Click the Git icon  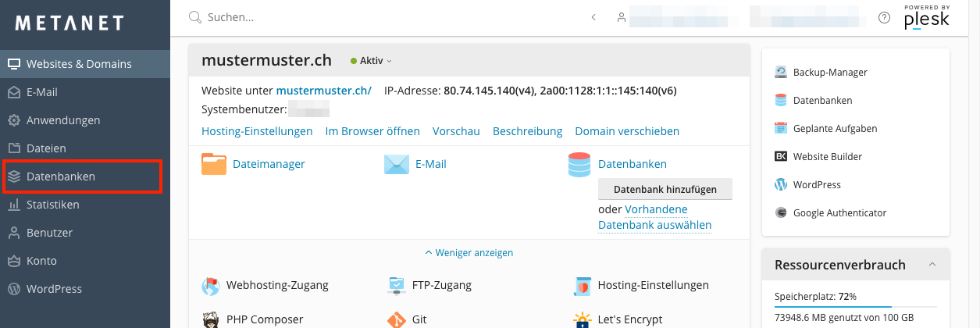(x=397, y=319)
